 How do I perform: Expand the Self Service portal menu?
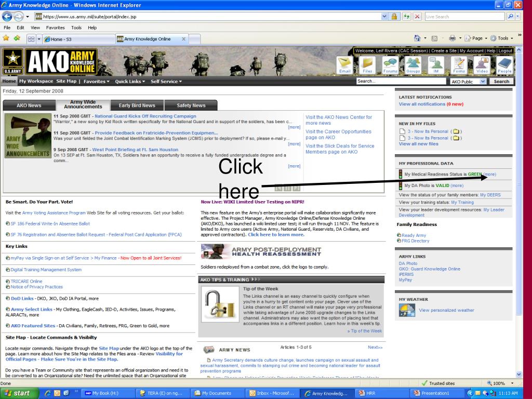coord(166,82)
